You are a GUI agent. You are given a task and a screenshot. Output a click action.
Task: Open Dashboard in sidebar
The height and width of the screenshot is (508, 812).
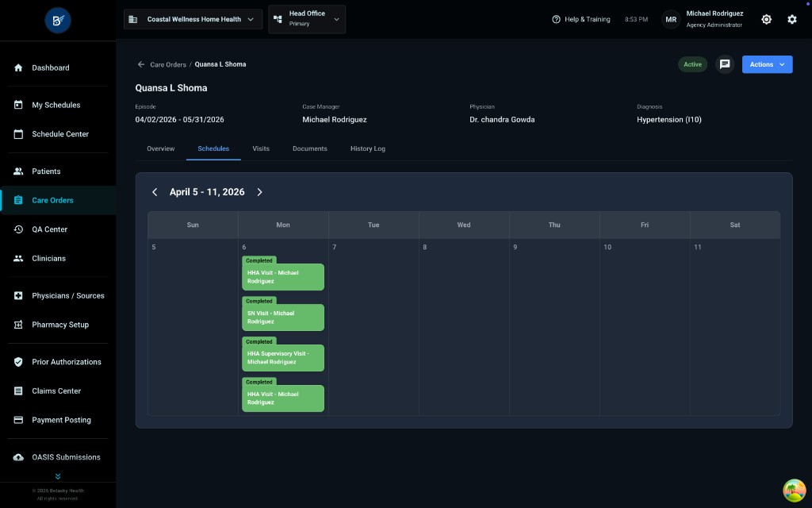58,68
